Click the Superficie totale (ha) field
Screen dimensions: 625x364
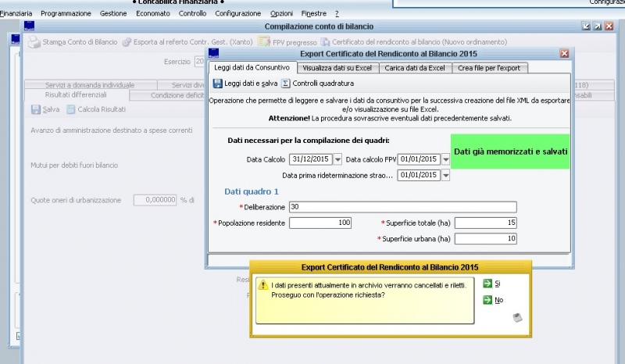[x=486, y=223]
